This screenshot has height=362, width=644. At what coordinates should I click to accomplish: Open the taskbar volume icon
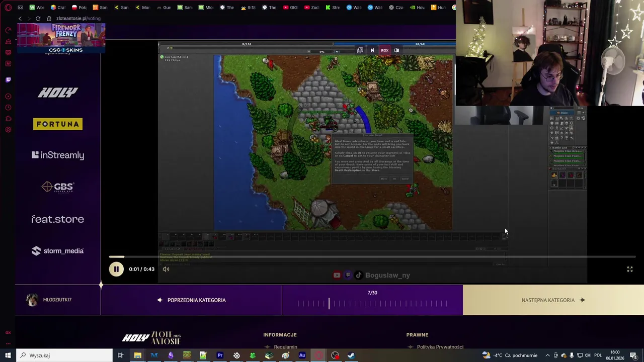pyautogui.click(x=587, y=355)
